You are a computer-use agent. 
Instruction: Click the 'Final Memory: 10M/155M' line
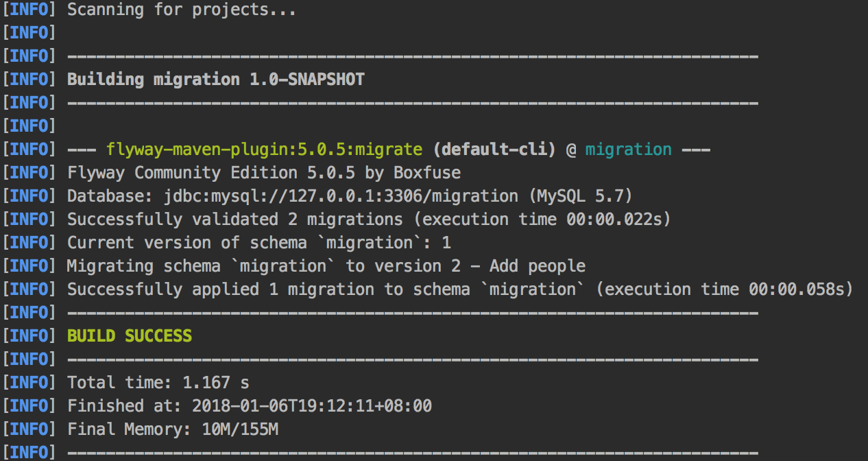pos(176,429)
